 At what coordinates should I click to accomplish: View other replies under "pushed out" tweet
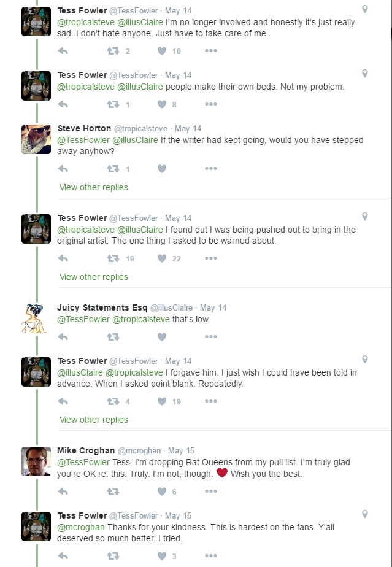94,277
